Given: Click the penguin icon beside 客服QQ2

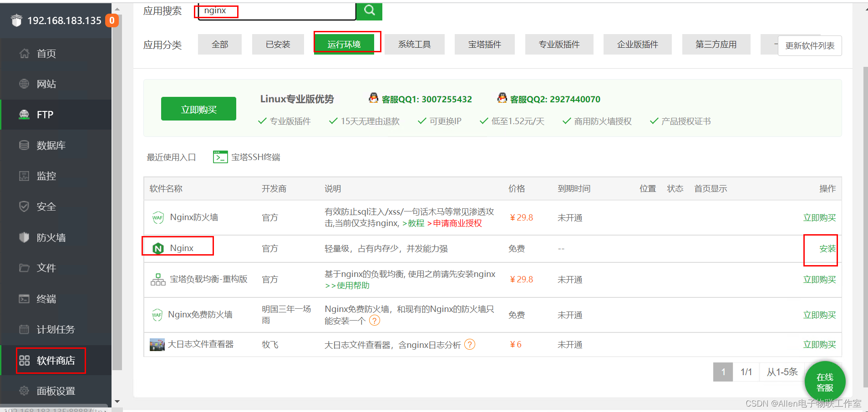Looking at the screenshot, I should (502, 98).
